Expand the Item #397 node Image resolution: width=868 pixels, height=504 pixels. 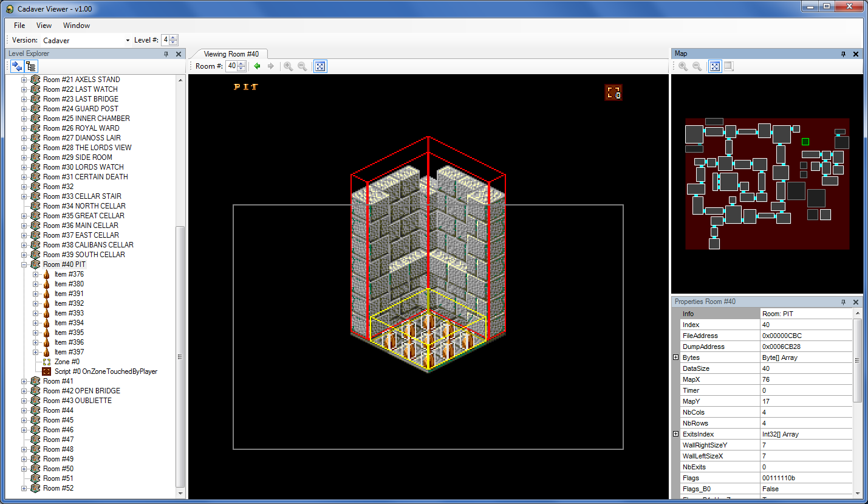[x=36, y=352]
